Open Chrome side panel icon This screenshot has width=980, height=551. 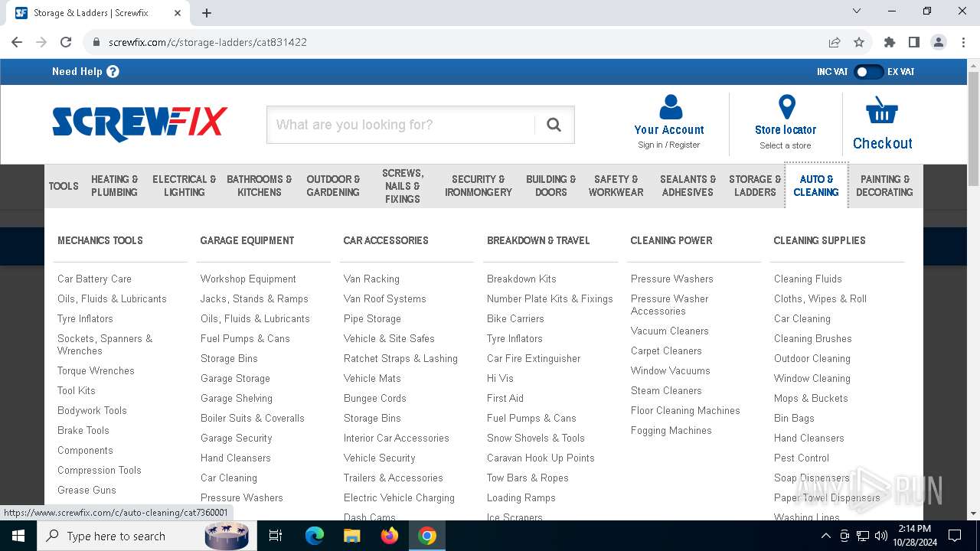[x=914, y=42]
